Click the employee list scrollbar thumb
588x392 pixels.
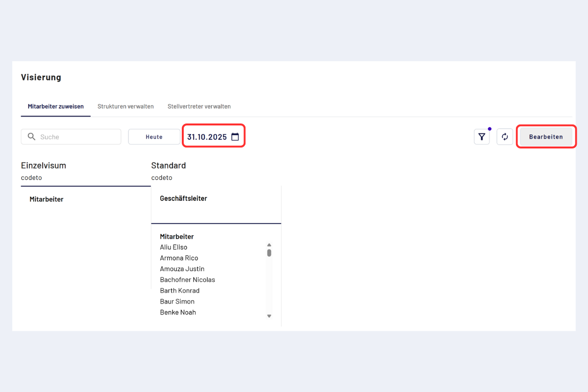click(269, 253)
